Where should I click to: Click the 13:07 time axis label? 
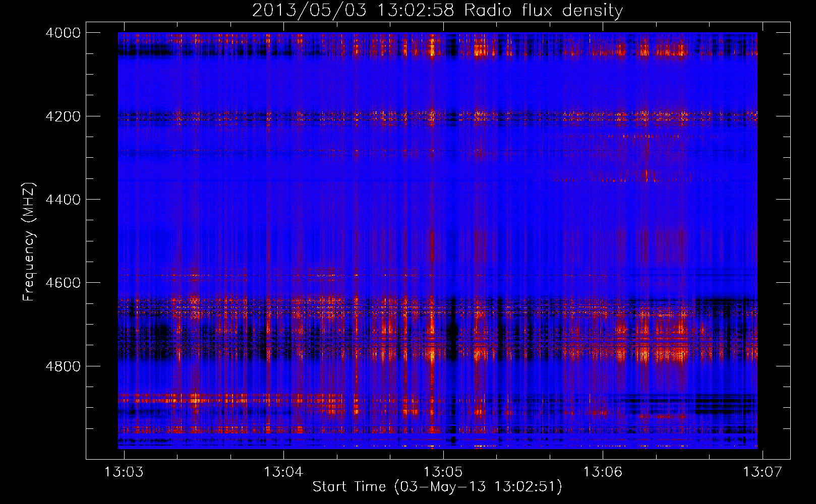coord(763,472)
